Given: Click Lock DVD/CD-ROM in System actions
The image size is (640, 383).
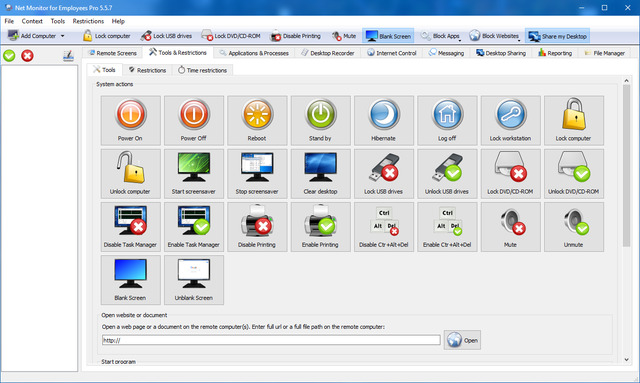Looking at the screenshot, I should [x=511, y=174].
